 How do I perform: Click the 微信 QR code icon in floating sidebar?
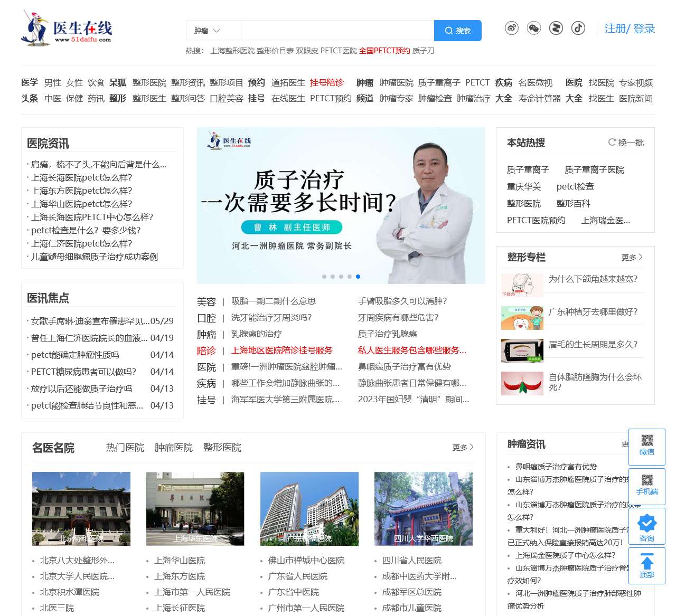[x=646, y=440]
